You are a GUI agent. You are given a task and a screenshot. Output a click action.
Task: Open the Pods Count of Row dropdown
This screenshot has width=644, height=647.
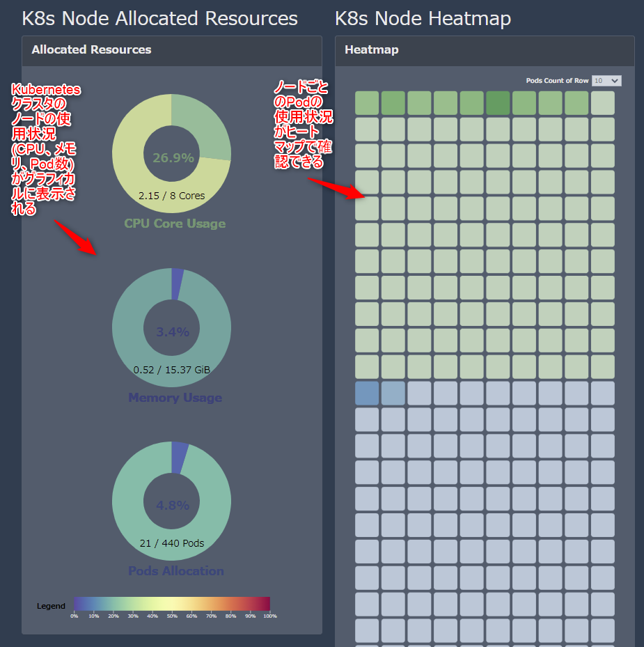point(606,81)
